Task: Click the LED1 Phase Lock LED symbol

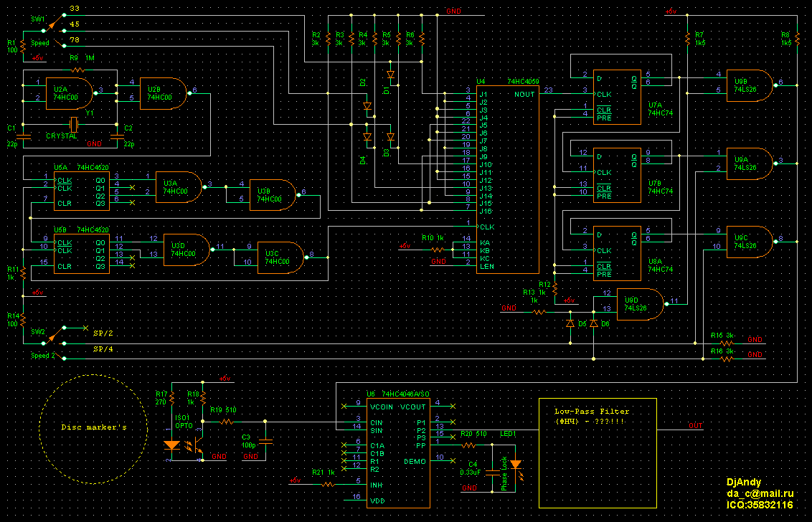Action: click(x=516, y=465)
